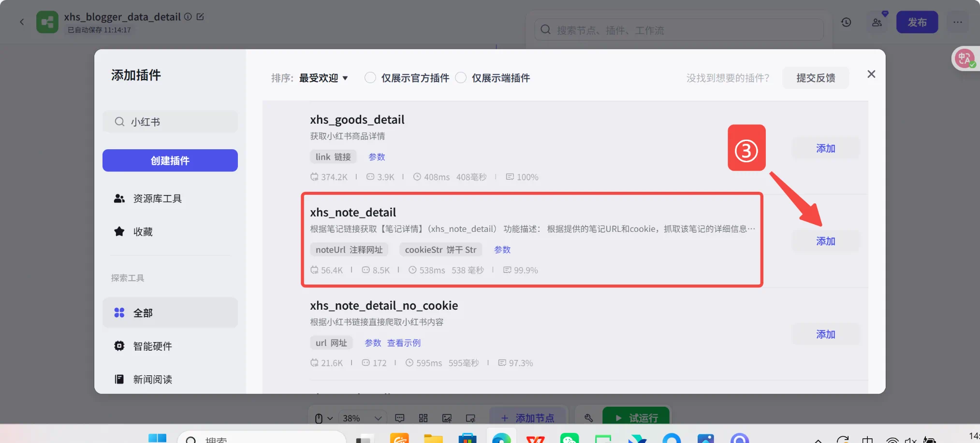980x443 pixels.
Task: Enable 仅展示端插件 option
Action: (x=461, y=78)
